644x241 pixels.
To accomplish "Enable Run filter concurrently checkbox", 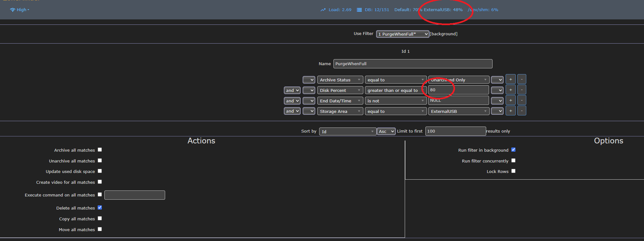I will click(x=513, y=161).
